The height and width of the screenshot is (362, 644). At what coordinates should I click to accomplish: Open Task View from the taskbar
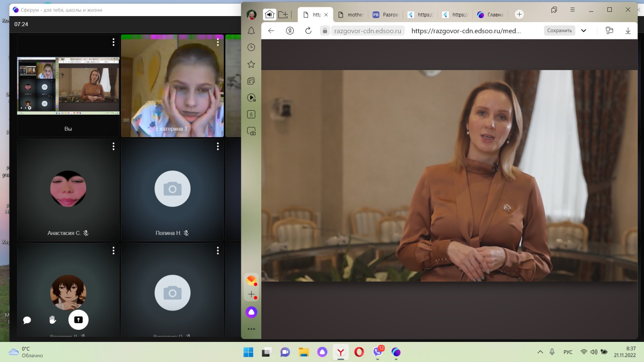click(x=266, y=352)
